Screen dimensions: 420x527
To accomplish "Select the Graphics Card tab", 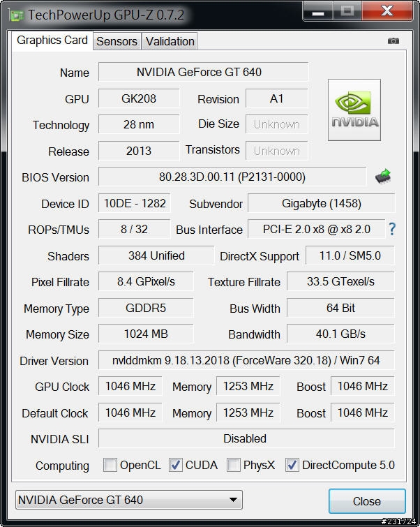I will pos(52,40).
